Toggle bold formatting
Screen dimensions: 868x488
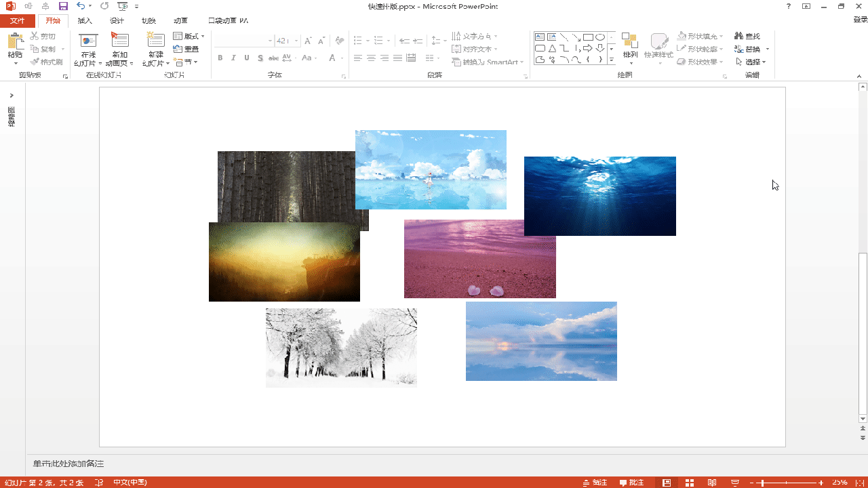click(220, 58)
